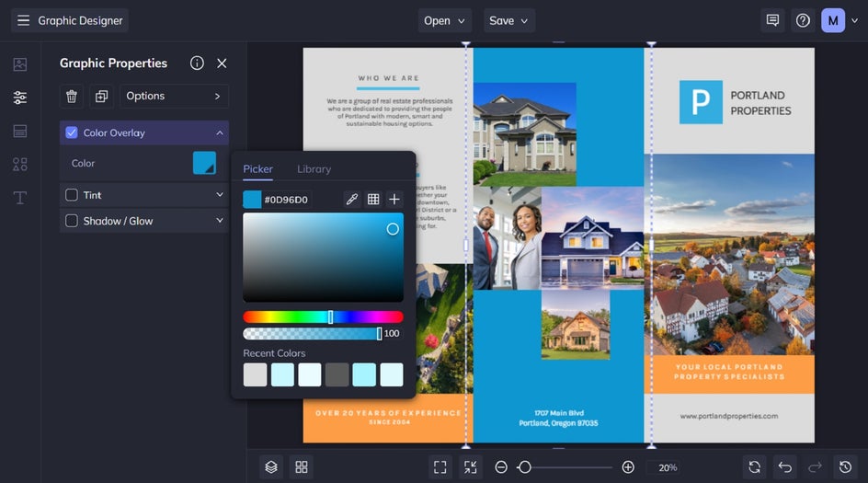Viewport: 868px width, 483px height.
Task: Click the www.portlandproperties.com text
Action: [729, 416]
